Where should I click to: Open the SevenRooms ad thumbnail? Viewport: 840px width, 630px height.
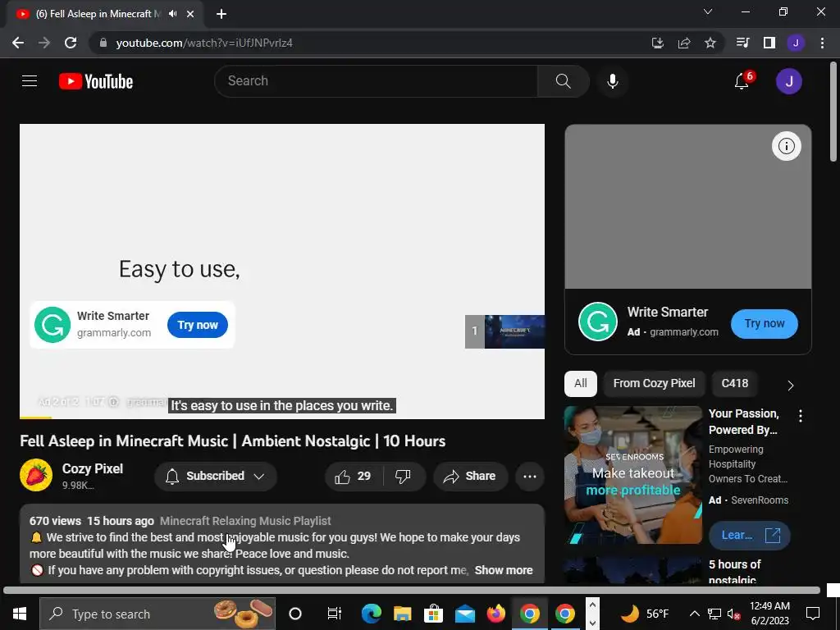point(632,475)
